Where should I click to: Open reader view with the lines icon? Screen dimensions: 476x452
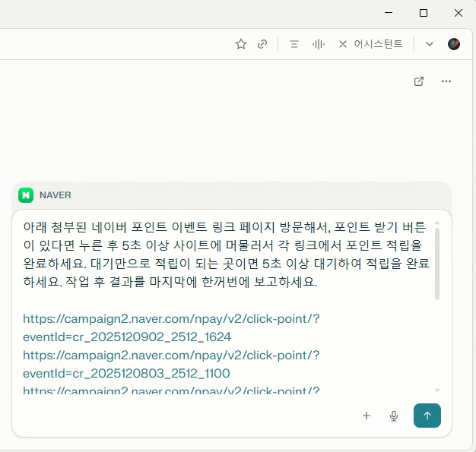point(294,44)
